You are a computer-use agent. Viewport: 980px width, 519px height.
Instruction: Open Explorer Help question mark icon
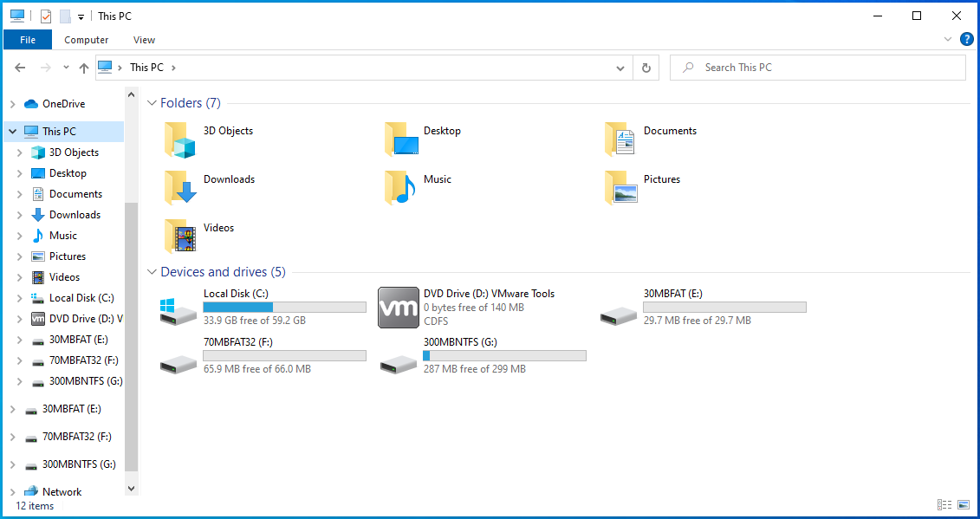click(x=966, y=39)
